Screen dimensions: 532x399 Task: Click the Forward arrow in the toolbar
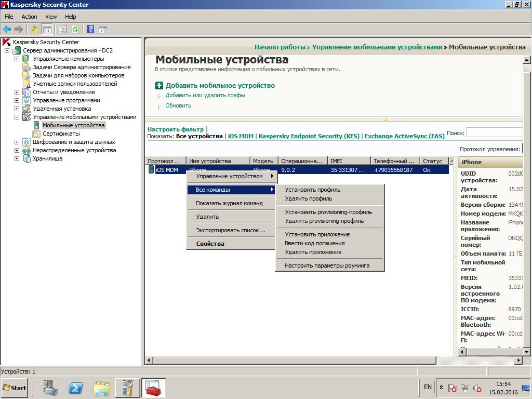point(19,30)
